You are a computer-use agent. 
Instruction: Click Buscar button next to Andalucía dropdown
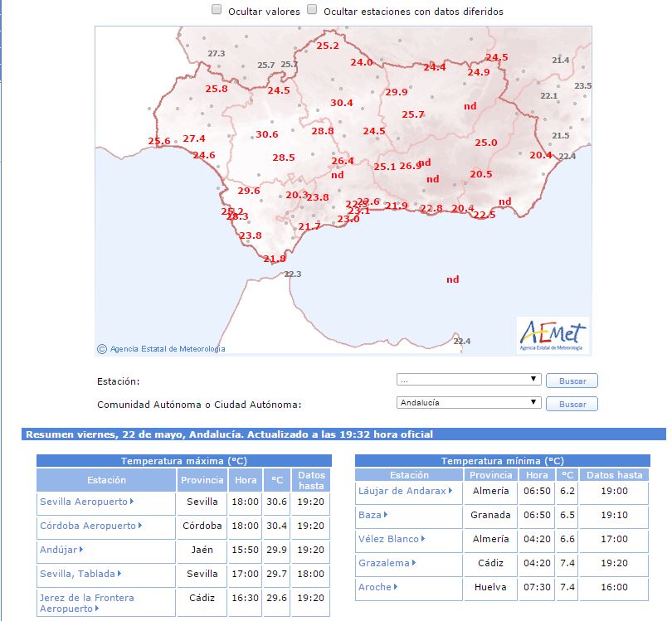click(x=572, y=404)
